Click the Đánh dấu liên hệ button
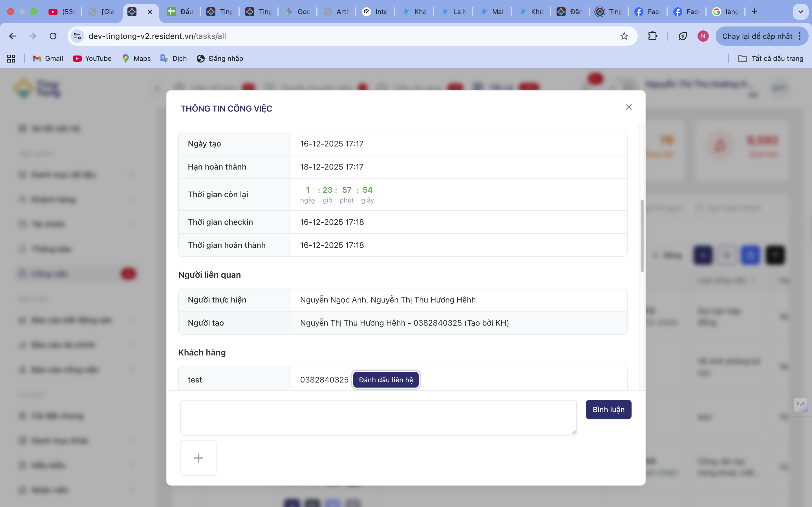The height and width of the screenshot is (507, 812). [385, 380]
